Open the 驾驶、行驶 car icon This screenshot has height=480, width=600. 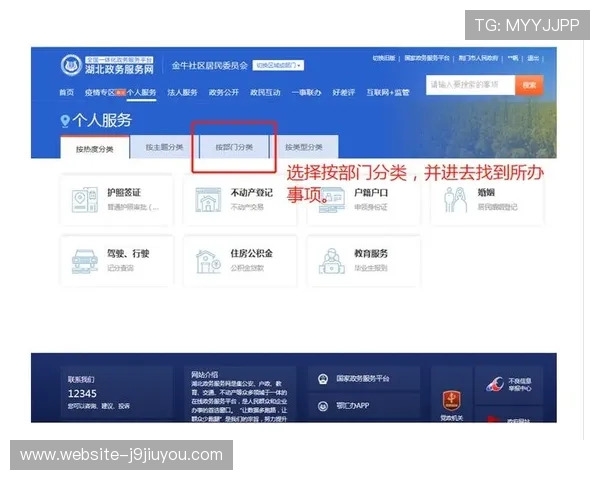85,261
